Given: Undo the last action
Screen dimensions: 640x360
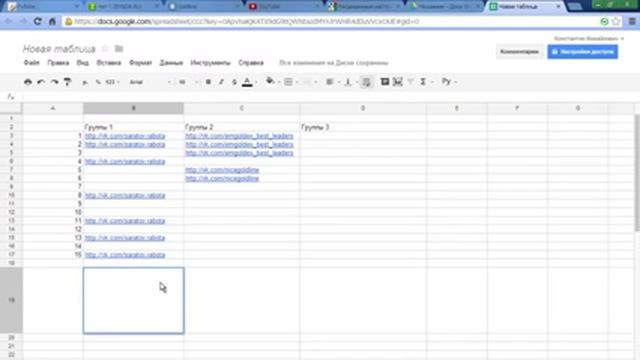Looking at the screenshot, I should pyautogui.click(x=41, y=82).
